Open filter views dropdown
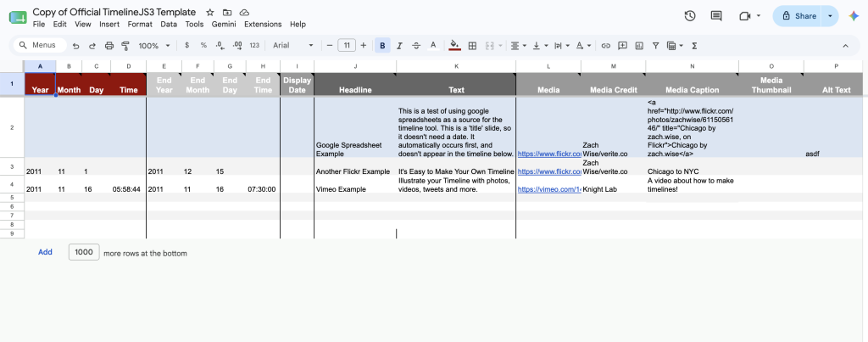Image resolution: width=868 pixels, height=342 pixels. click(675, 46)
